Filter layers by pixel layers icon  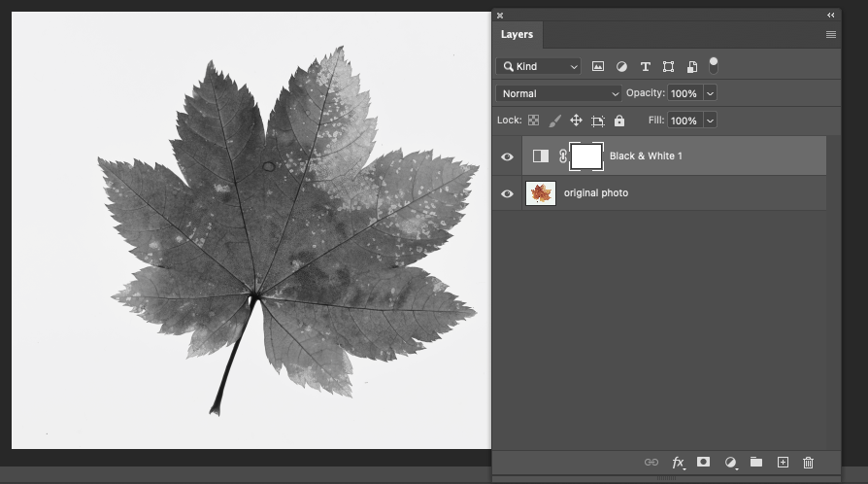598,67
